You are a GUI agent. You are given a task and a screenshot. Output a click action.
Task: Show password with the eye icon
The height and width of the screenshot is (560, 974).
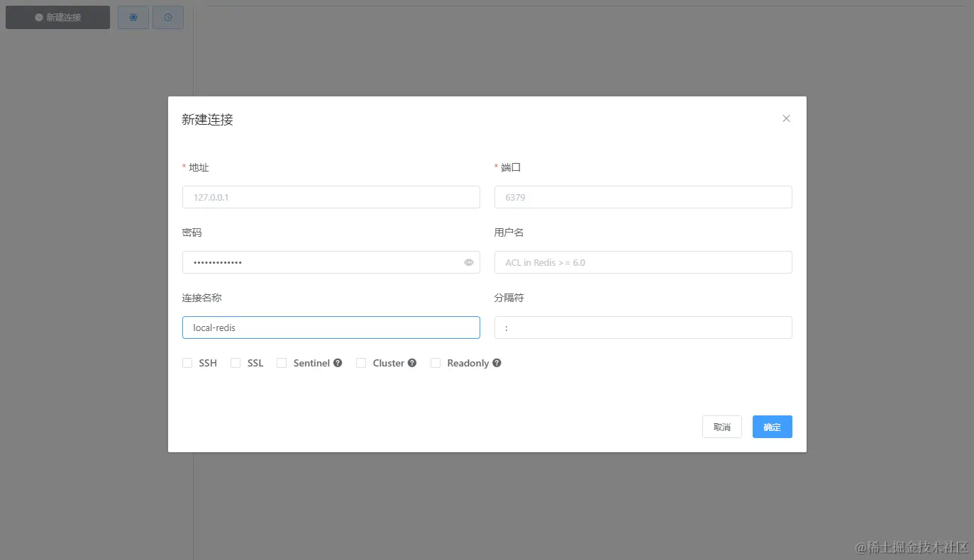coord(469,262)
